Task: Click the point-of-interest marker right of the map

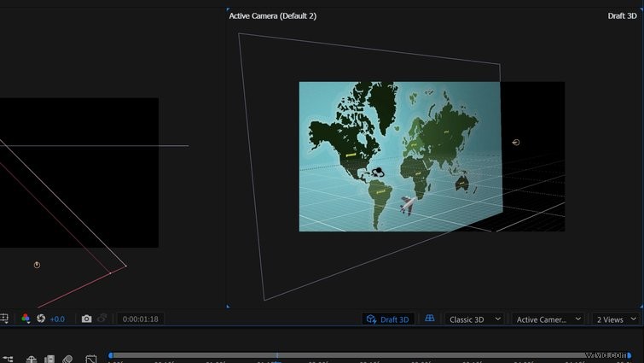Action: 516,143
